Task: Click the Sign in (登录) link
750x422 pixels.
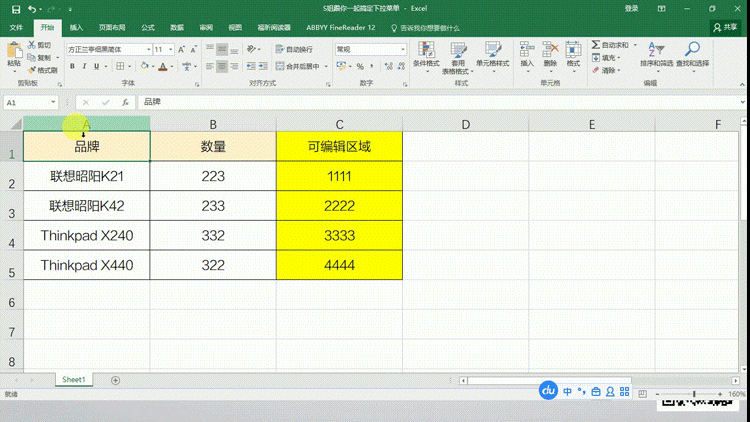Action: pyautogui.click(x=631, y=9)
